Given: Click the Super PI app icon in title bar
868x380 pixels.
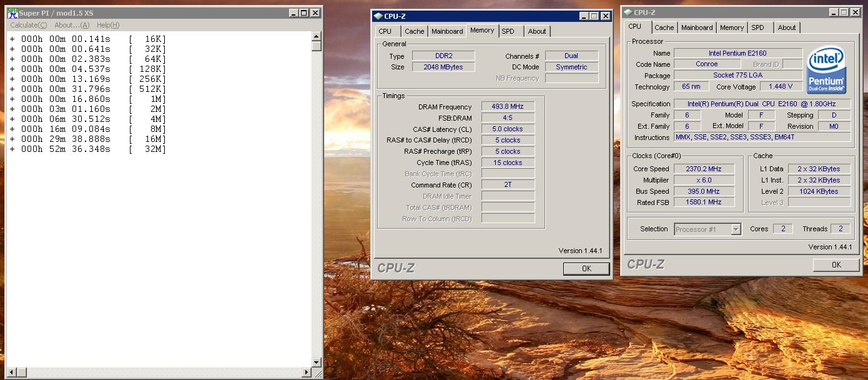Looking at the screenshot, I should pyautogui.click(x=12, y=12).
